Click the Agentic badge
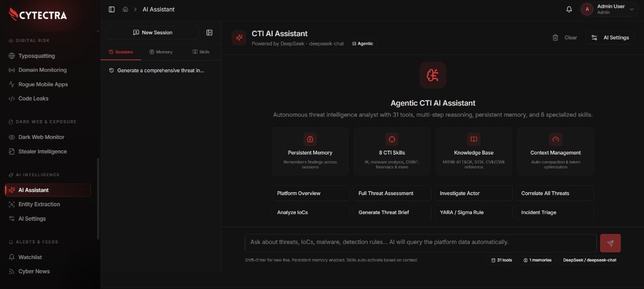The image size is (644, 289). coord(363,43)
